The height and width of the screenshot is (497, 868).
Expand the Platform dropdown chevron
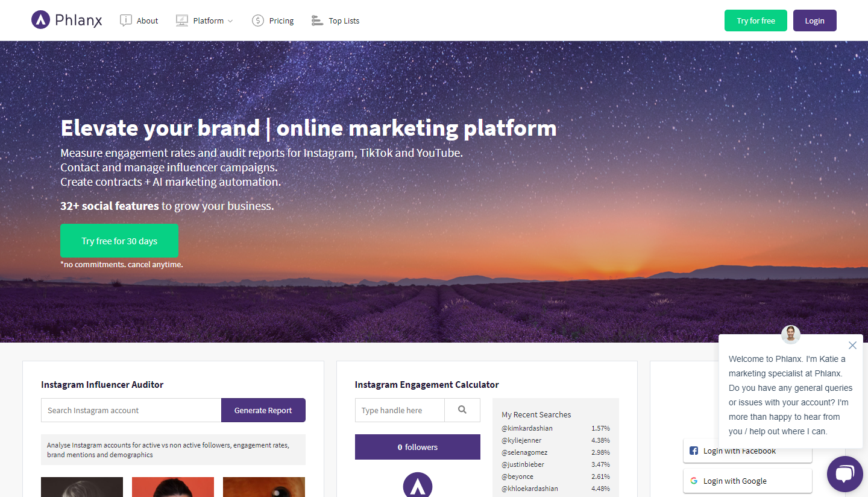[x=230, y=21]
